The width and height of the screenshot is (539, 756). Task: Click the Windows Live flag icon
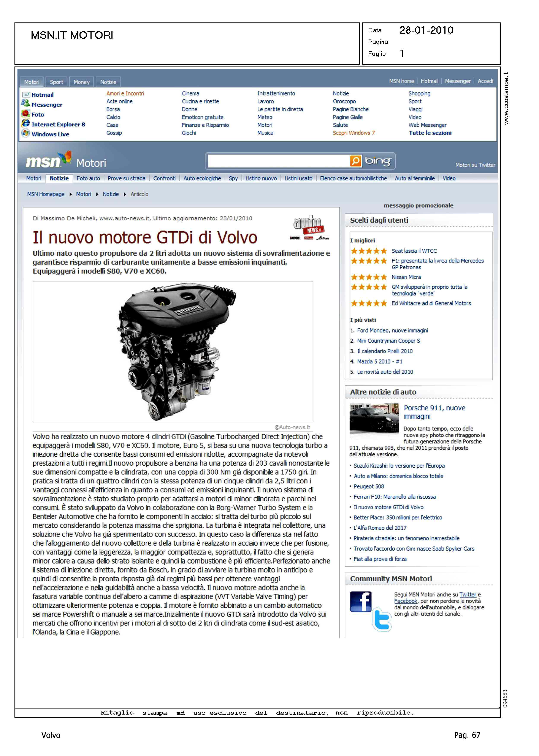pyautogui.click(x=25, y=133)
